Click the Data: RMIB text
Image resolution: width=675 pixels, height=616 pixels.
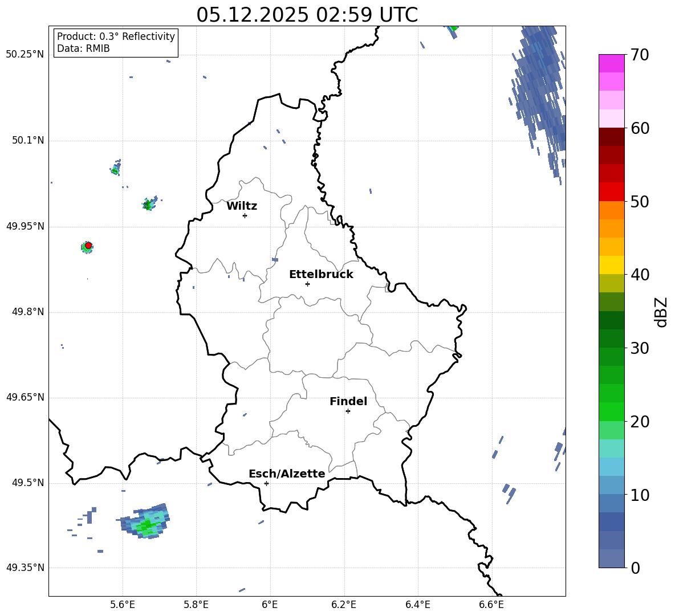coord(83,48)
